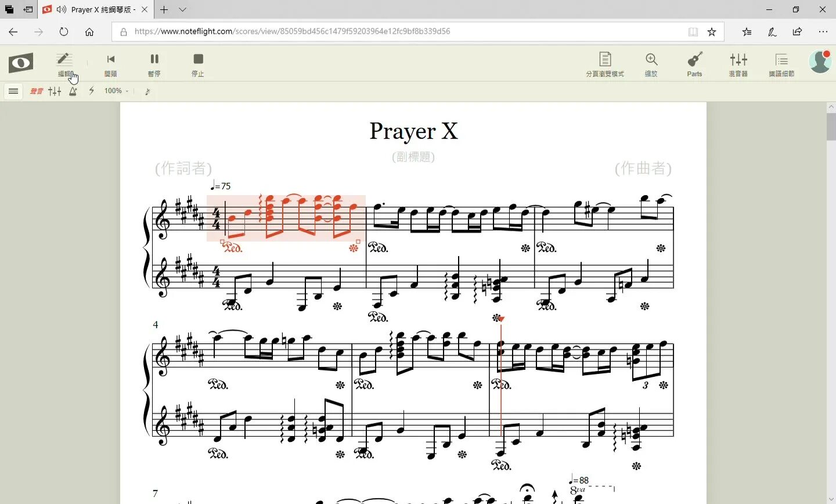Screen dimensions: 836x504
Task: Click the lightning bolt icon
Action: click(x=91, y=91)
